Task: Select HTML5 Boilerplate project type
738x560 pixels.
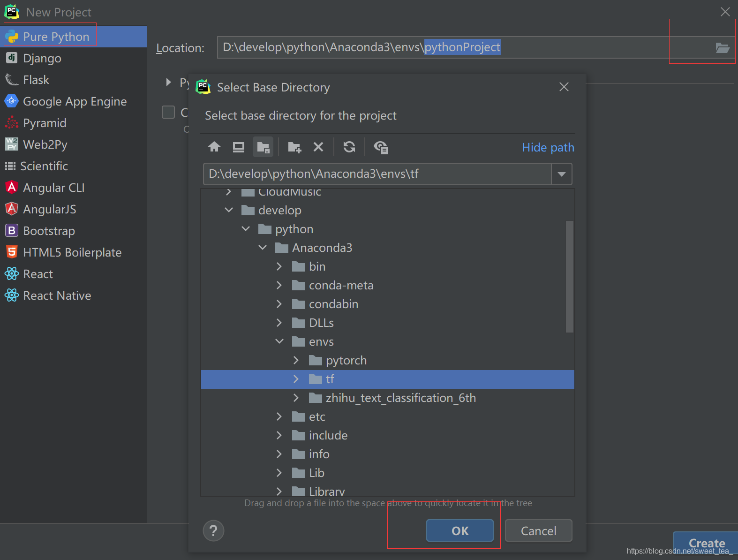Action: (73, 252)
